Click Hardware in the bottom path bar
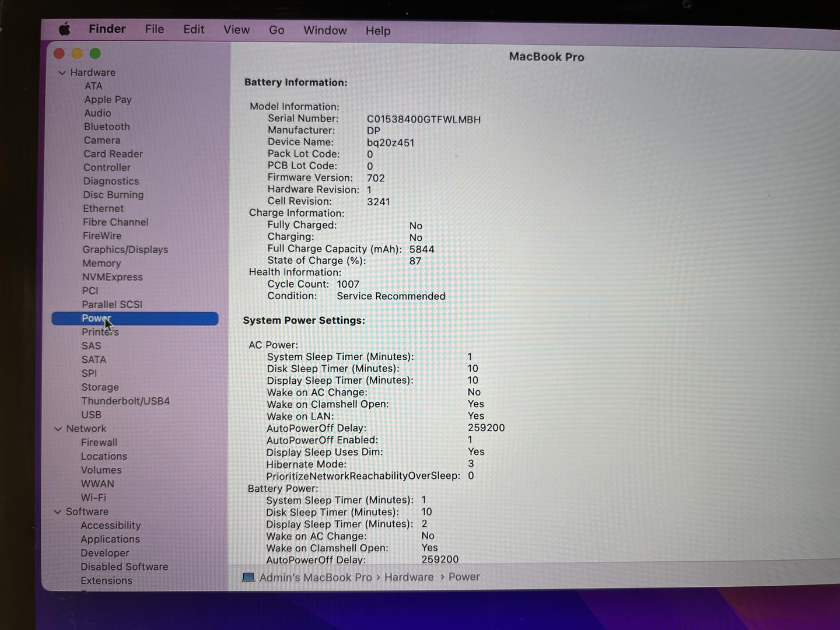The image size is (840, 630). pos(408,577)
